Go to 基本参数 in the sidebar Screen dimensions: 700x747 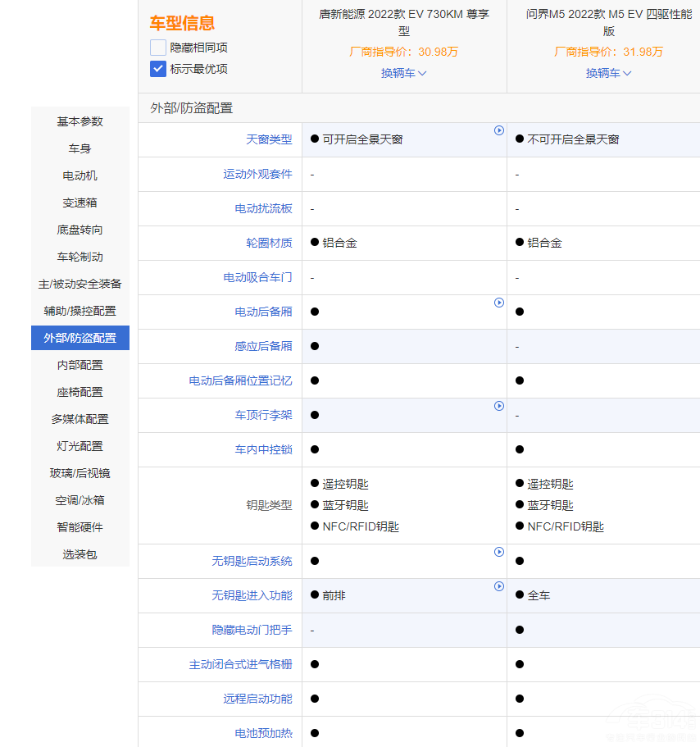[x=80, y=121]
